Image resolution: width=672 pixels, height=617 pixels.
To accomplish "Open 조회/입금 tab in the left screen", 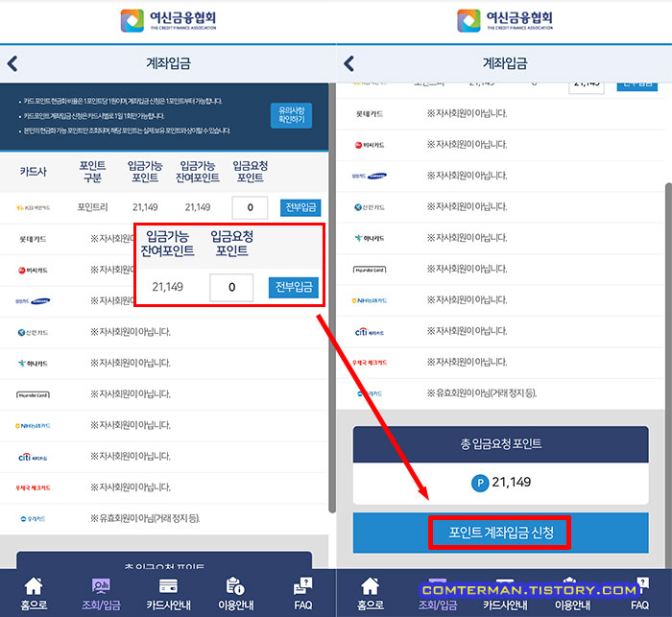I will [x=101, y=593].
